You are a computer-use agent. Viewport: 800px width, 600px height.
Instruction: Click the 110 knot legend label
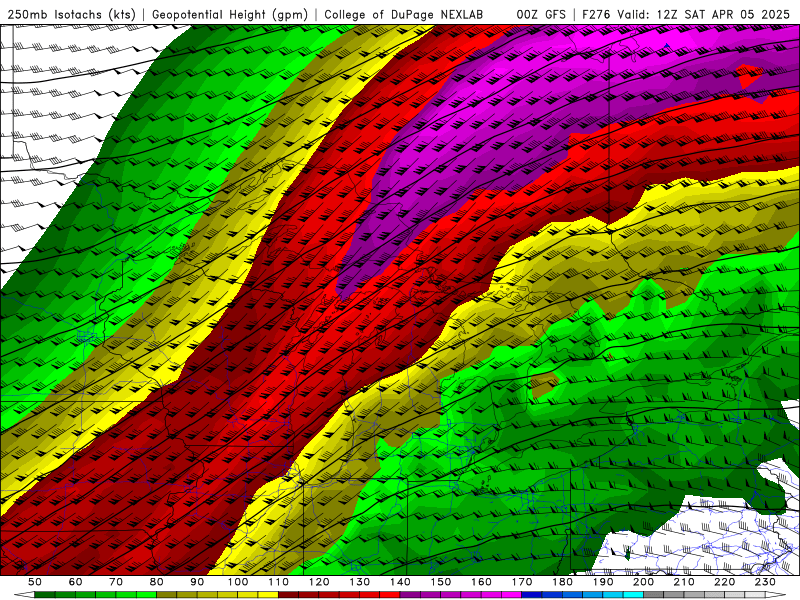[x=279, y=582]
